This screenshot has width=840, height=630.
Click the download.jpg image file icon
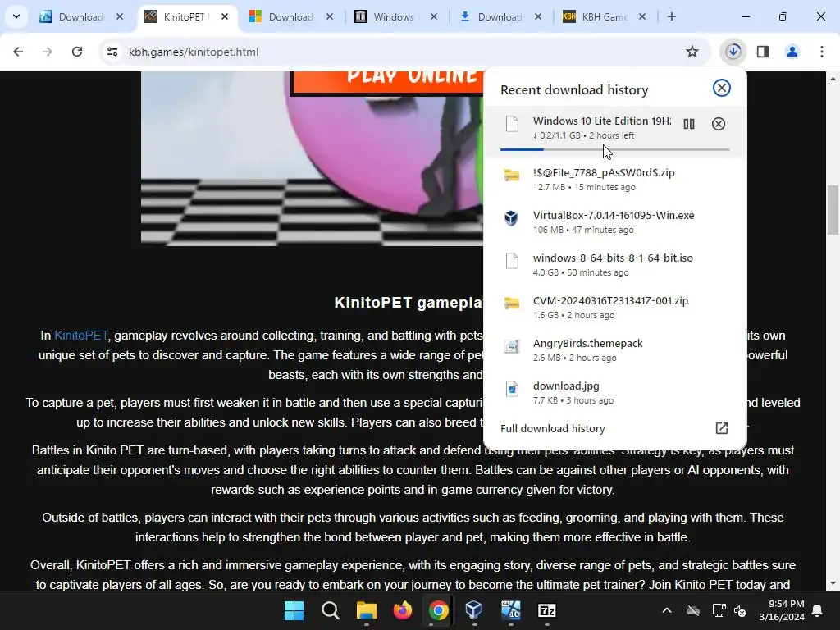coord(512,388)
